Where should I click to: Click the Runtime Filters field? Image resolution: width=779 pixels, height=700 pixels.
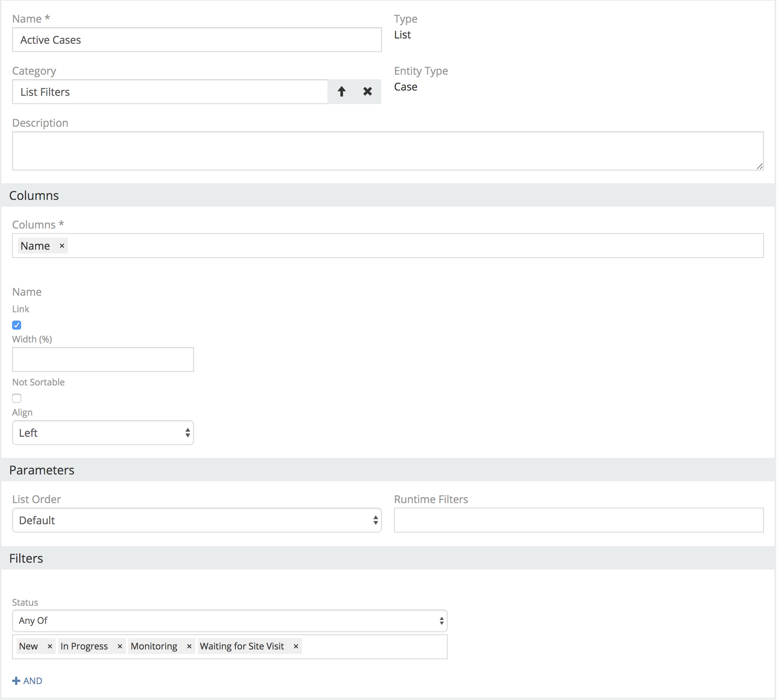[579, 520]
